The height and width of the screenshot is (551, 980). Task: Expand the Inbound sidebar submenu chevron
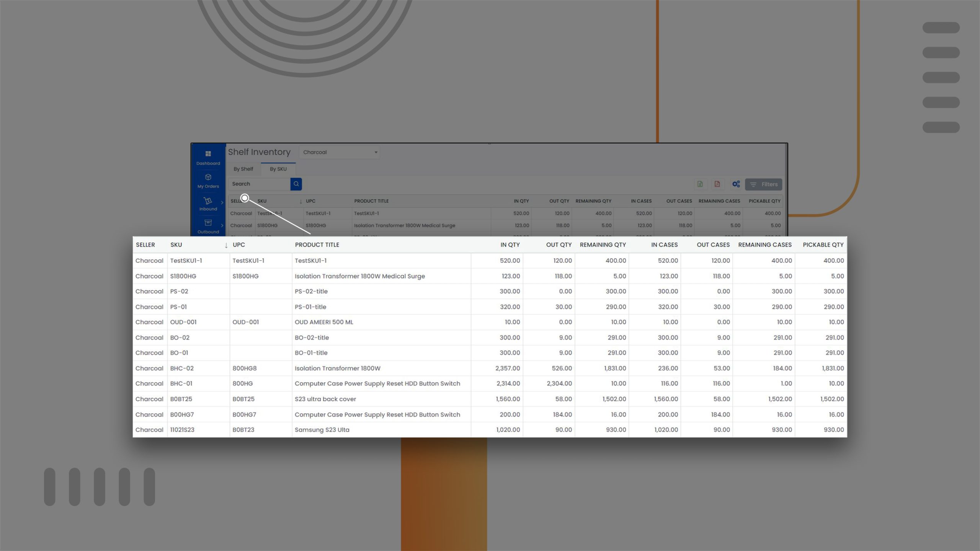point(222,203)
